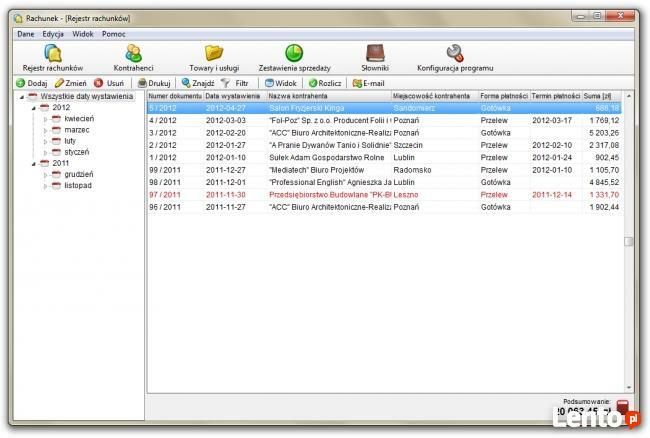The height and width of the screenshot is (438, 650).
Task: Expand the kwiecień month node
Action: pyautogui.click(x=45, y=119)
